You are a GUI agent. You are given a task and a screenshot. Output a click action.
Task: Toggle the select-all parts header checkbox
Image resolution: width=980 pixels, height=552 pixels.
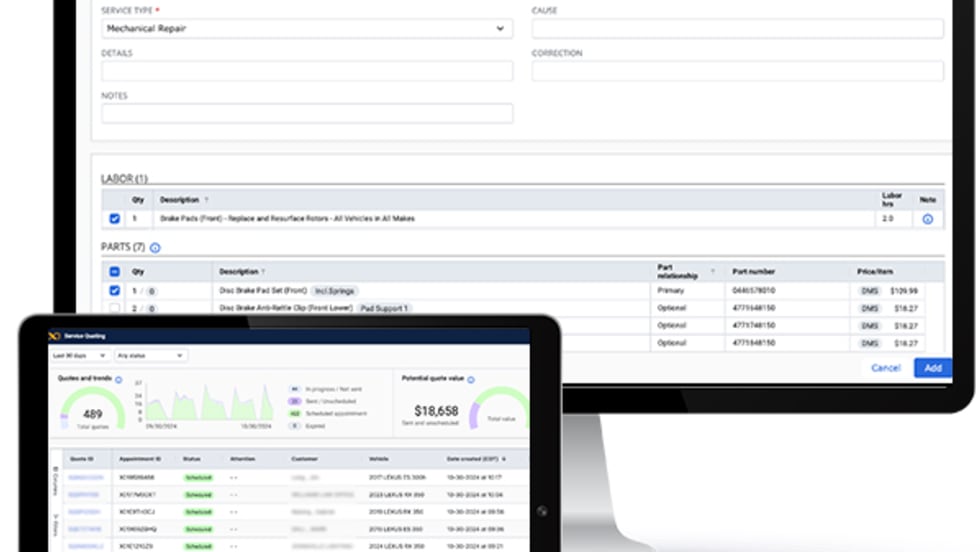[115, 271]
